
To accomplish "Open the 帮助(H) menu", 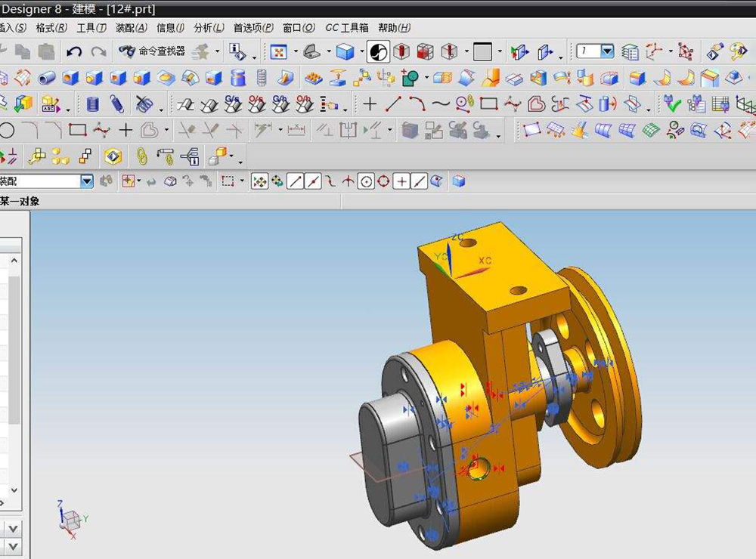I will [395, 28].
